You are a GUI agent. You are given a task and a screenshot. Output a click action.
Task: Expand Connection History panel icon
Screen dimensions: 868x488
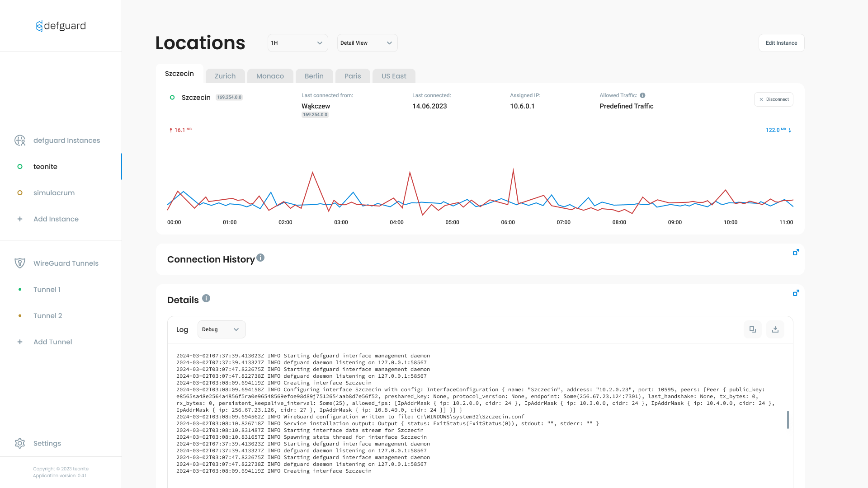coord(796,252)
